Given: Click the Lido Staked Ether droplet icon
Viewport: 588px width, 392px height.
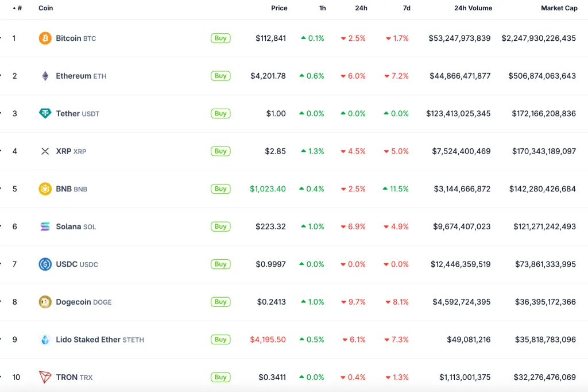Looking at the screenshot, I should [x=45, y=340].
